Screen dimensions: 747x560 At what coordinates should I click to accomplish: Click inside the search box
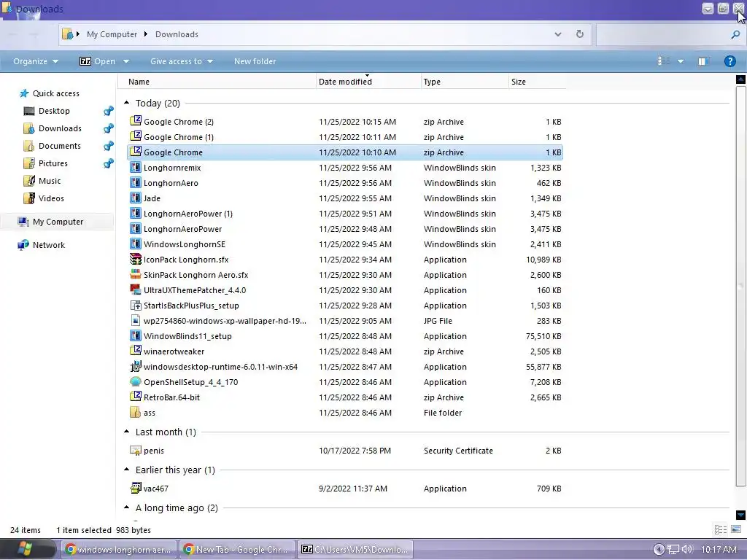(x=663, y=34)
